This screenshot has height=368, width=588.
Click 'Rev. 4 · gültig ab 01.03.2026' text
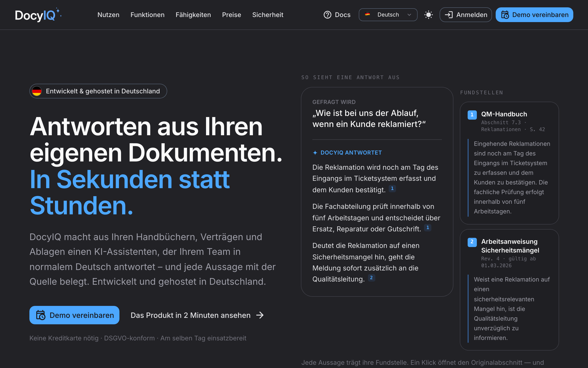tap(508, 262)
